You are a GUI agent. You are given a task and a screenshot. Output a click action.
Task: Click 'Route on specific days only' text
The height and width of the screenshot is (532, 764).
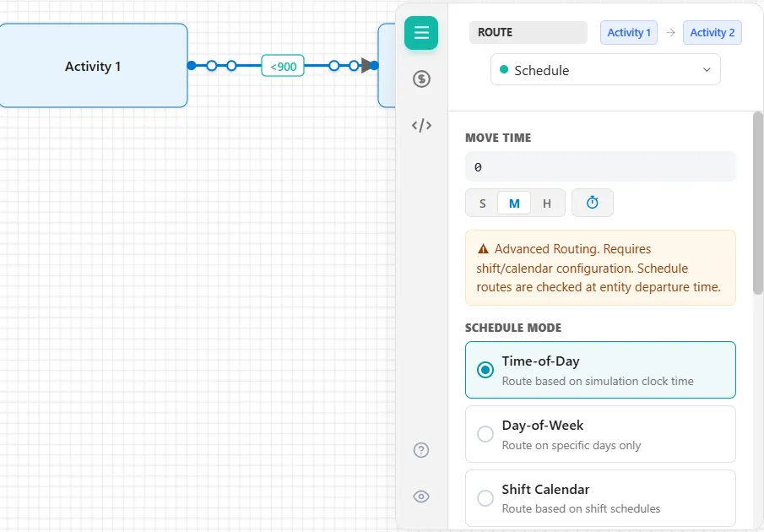pos(571,445)
